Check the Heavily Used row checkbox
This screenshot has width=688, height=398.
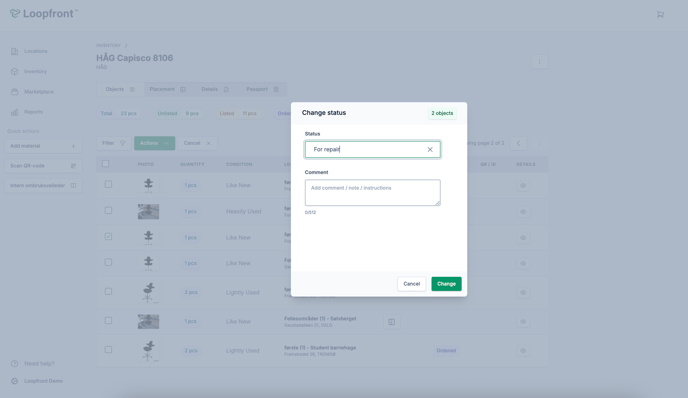pos(108,210)
